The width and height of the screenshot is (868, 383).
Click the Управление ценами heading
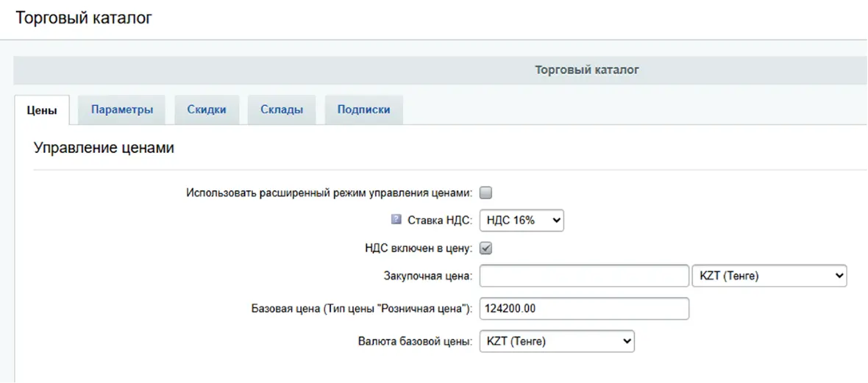(x=104, y=148)
